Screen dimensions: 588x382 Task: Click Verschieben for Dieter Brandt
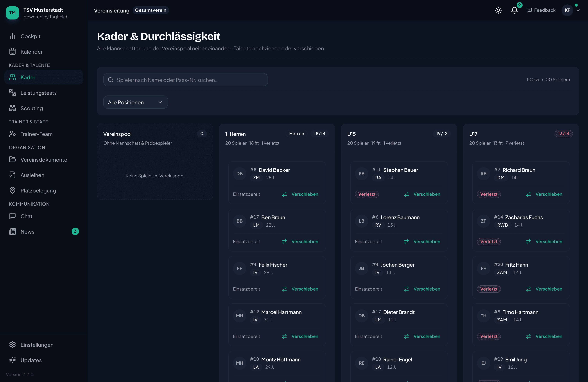pos(422,337)
